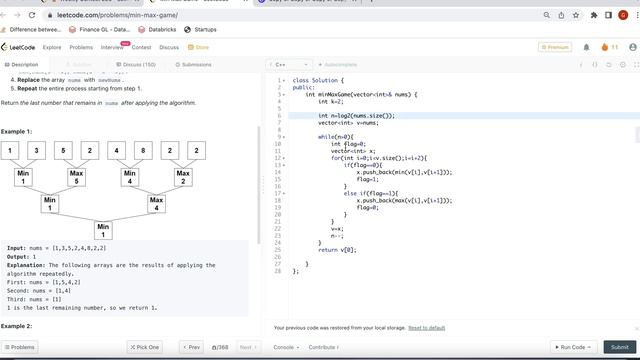
Task: Submit the solution
Action: coord(620,347)
